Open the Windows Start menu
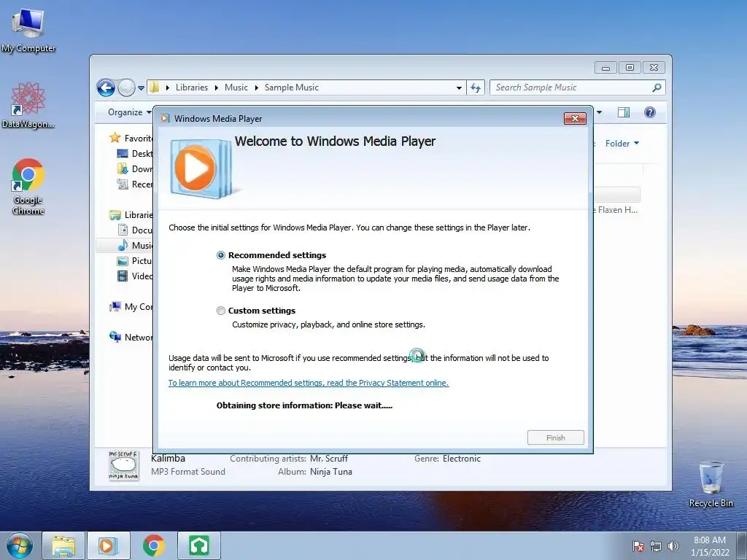This screenshot has width=747, height=560. tap(20, 545)
